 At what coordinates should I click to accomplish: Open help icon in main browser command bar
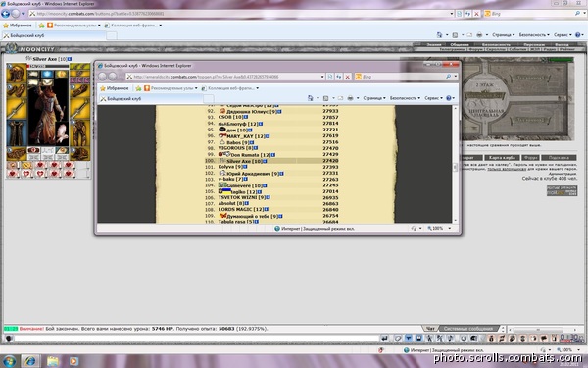(578, 35)
